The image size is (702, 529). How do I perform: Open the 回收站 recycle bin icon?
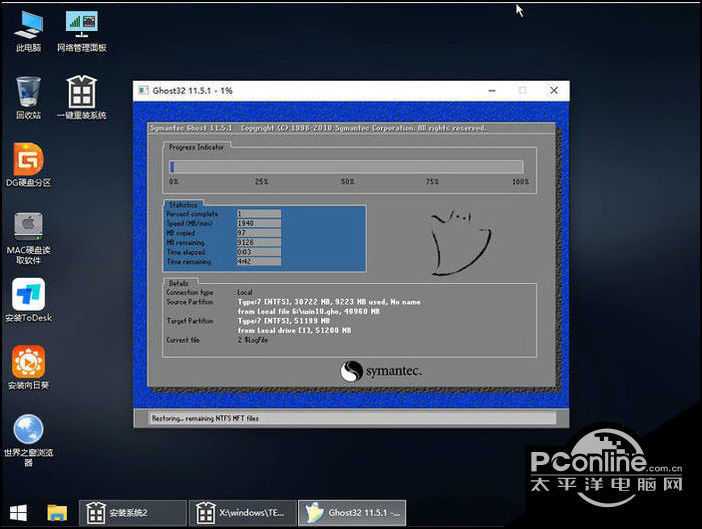pyautogui.click(x=28, y=98)
